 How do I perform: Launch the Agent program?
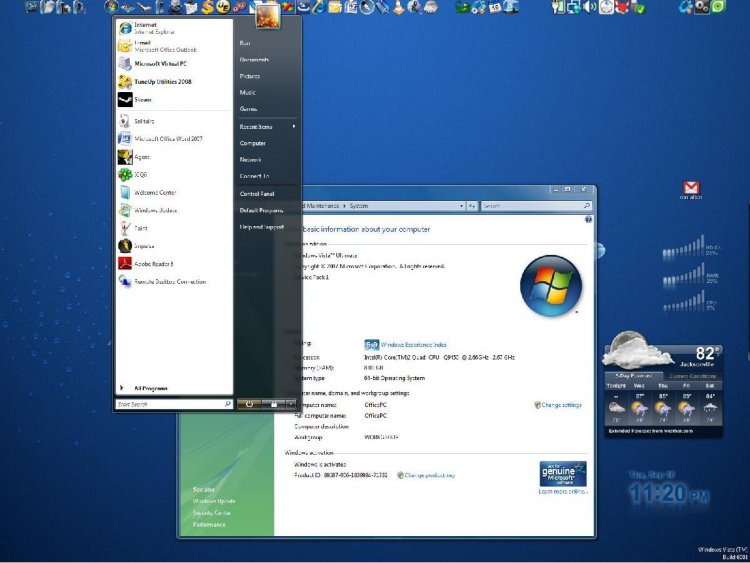point(173,157)
